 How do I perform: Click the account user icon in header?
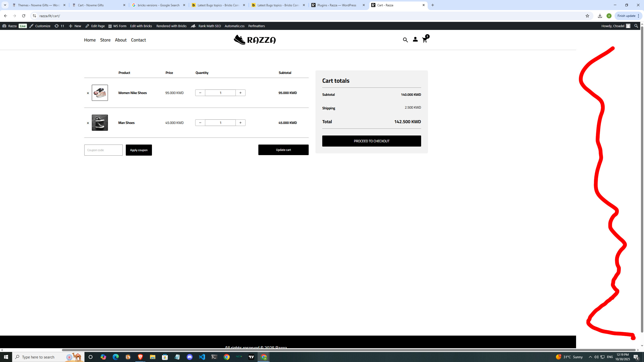(415, 40)
